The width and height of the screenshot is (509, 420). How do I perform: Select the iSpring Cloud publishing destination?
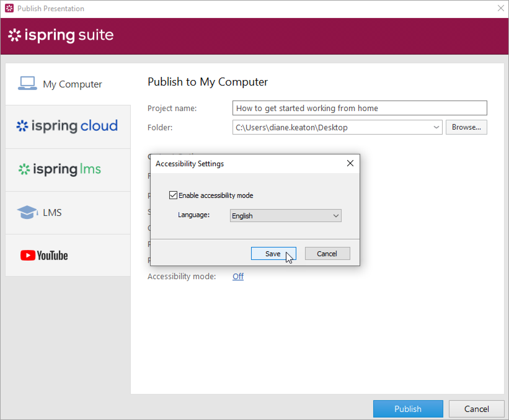tap(68, 126)
